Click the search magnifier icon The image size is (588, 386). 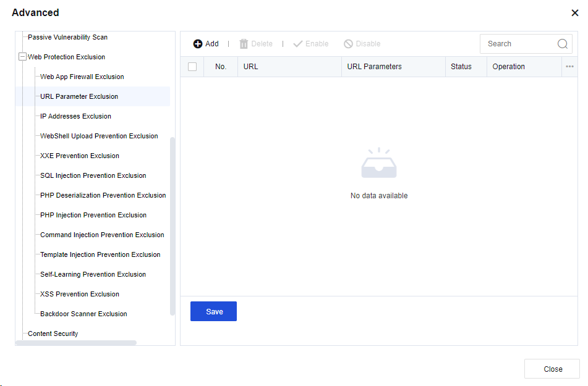pyautogui.click(x=562, y=44)
